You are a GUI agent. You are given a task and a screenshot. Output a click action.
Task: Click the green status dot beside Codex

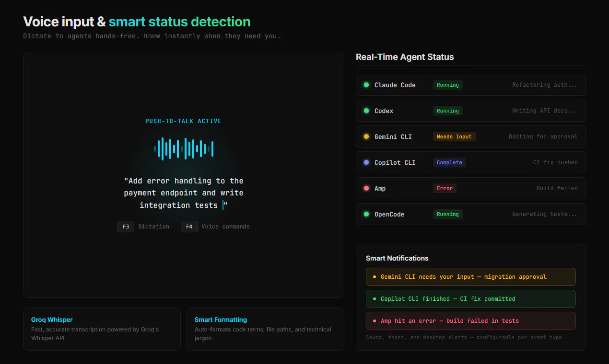point(366,111)
